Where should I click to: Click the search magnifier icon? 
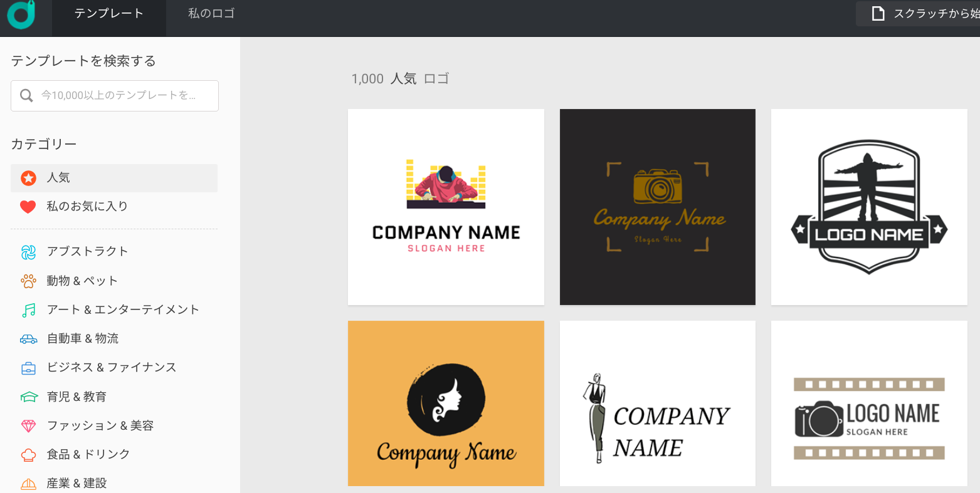click(x=26, y=95)
